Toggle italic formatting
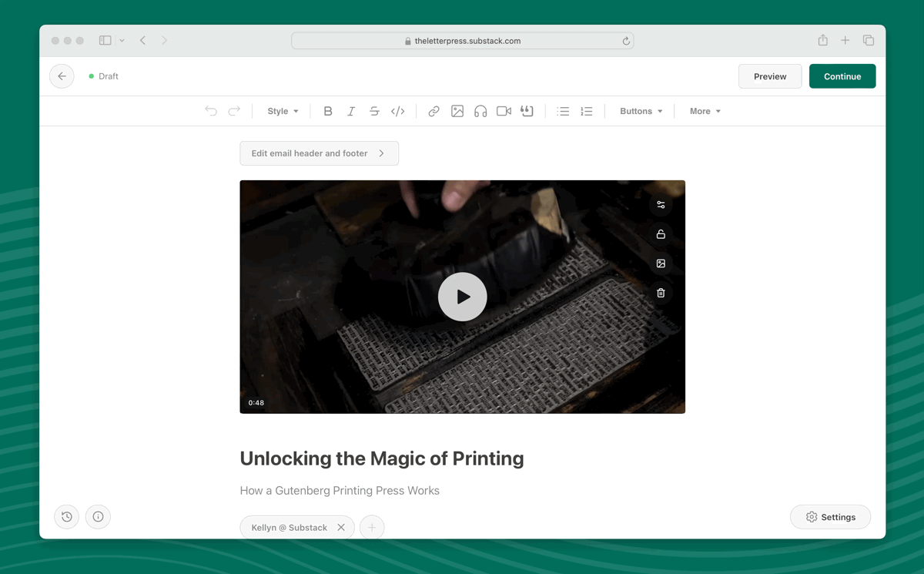 (351, 111)
